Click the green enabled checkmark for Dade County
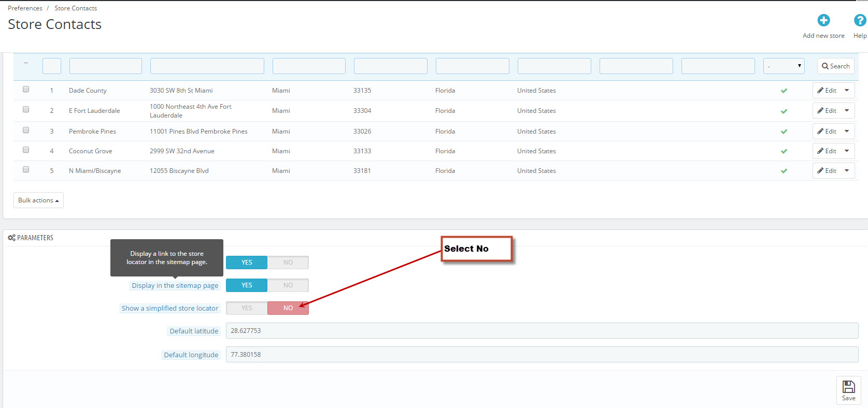The width and height of the screenshot is (868, 408). (784, 91)
